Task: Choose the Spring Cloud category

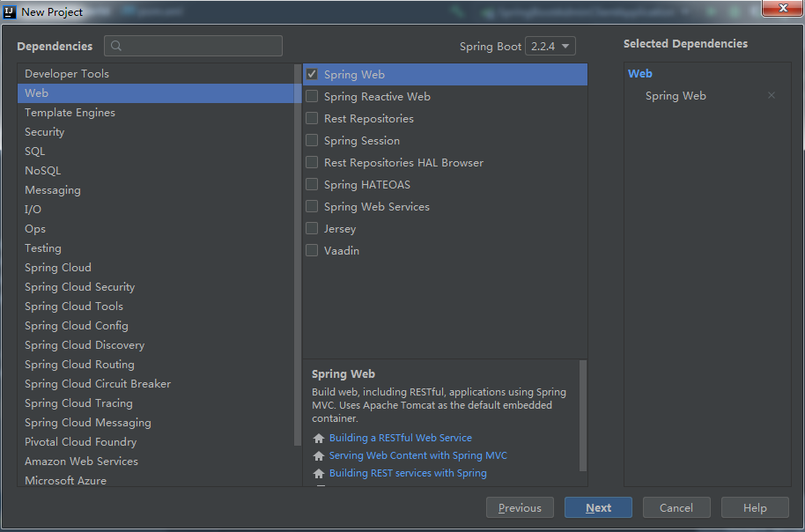Action: (x=156, y=268)
